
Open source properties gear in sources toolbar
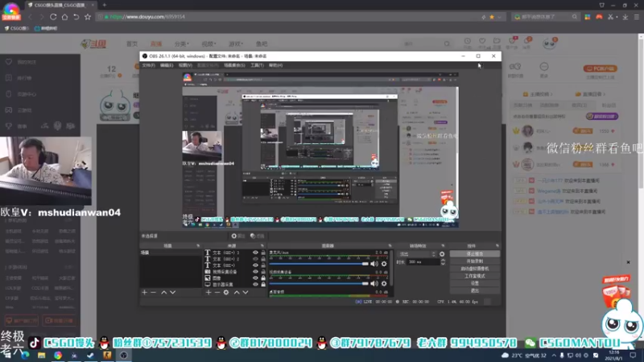pos(226,292)
